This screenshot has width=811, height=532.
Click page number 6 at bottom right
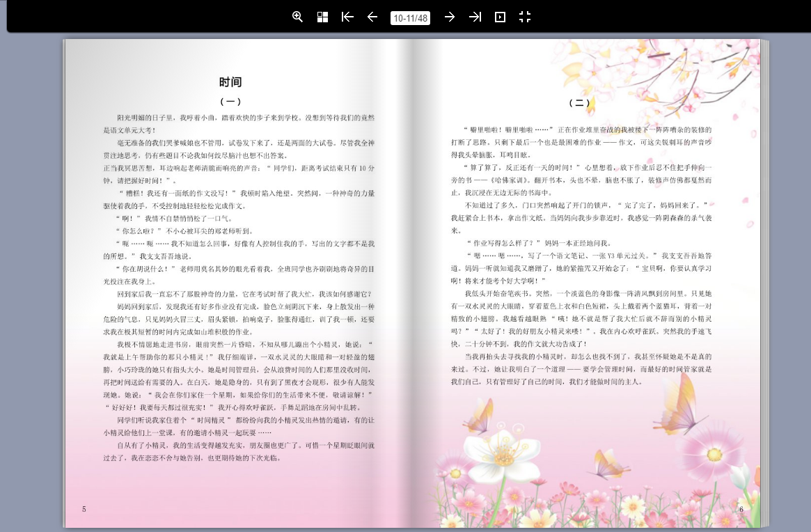[x=741, y=509]
